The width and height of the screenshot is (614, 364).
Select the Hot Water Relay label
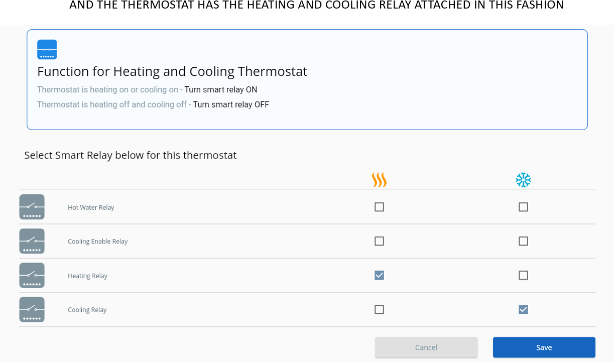[x=91, y=207]
